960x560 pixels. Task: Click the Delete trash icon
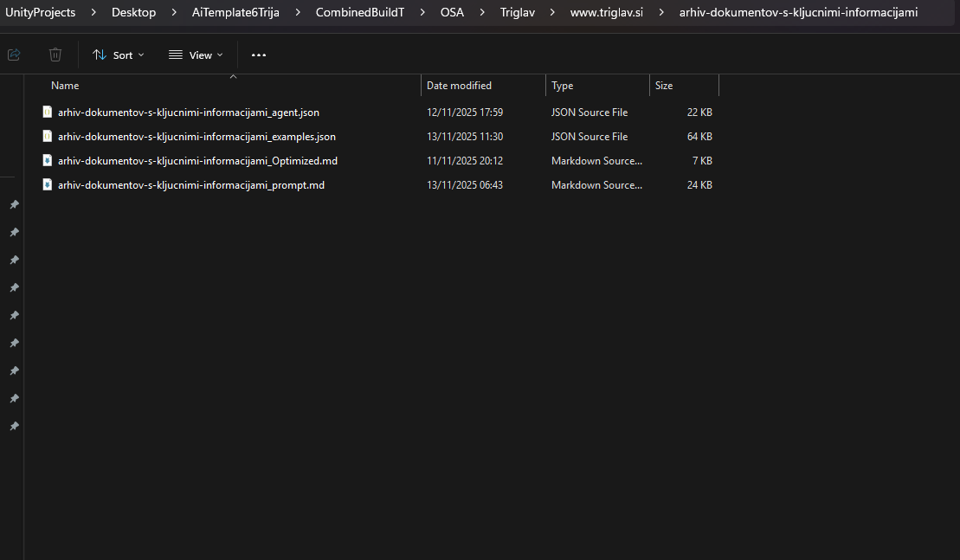pyautogui.click(x=55, y=54)
